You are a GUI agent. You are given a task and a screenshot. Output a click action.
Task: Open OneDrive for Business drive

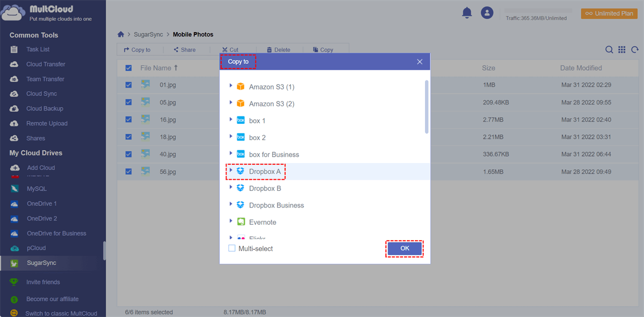coord(56,233)
